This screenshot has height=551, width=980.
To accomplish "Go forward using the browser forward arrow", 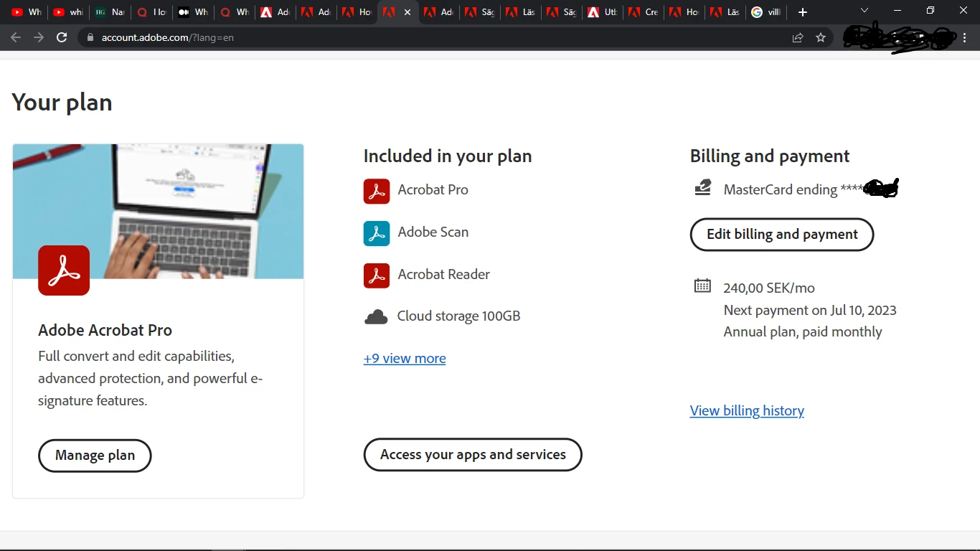I will point(39,37).
